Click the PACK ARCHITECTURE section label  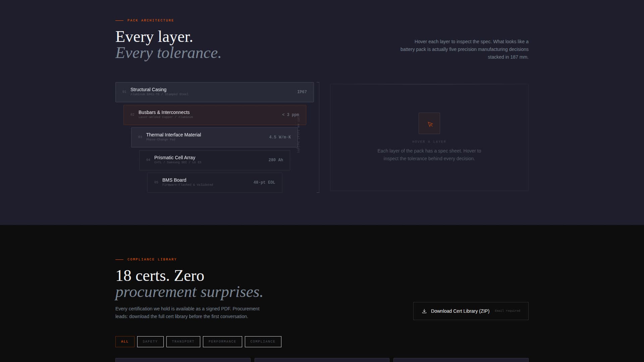pyautogui.click(x=150, y=20)
